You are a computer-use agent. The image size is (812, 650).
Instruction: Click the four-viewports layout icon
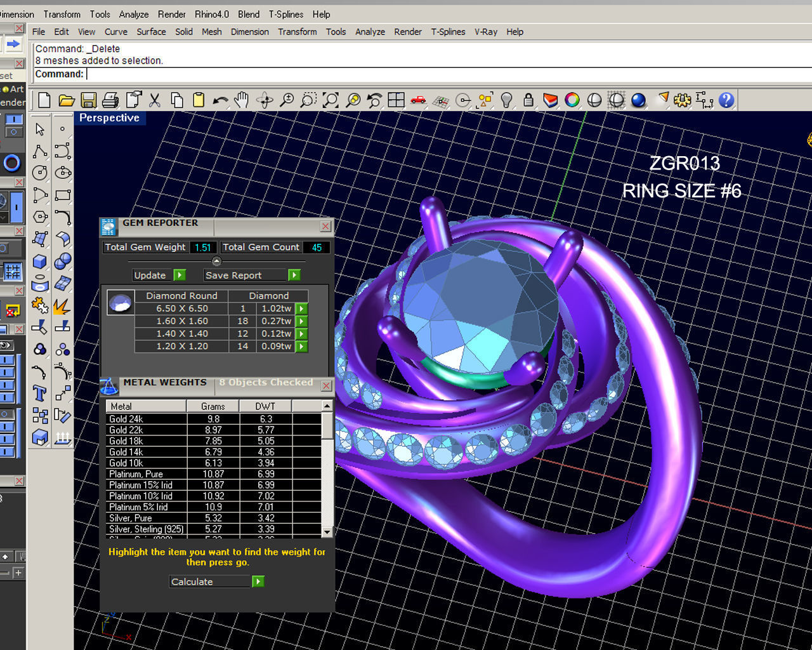(x=396, y=100)
